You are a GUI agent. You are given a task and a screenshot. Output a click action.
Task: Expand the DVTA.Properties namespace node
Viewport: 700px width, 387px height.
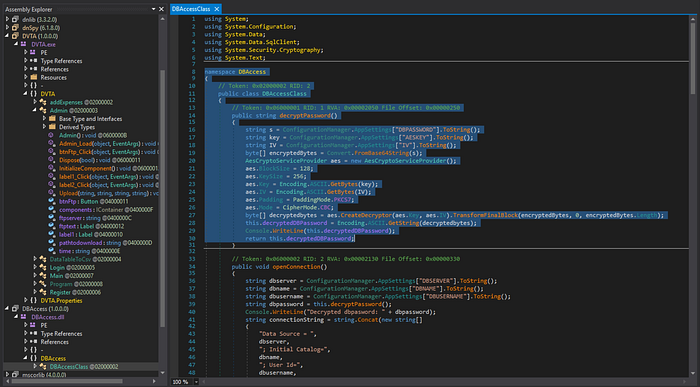pyautogui.click(x=25, y=300)
